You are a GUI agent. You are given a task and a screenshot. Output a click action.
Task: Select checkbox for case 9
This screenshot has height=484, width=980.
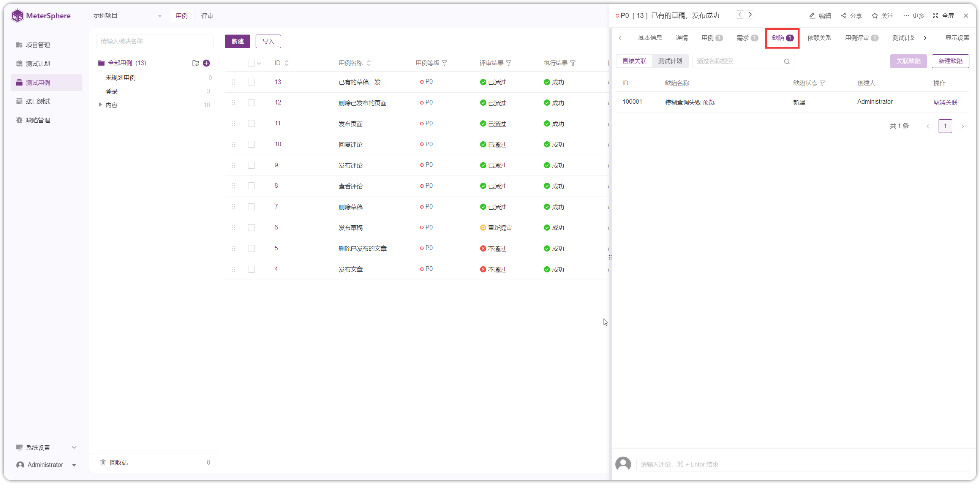coord(251,165)
